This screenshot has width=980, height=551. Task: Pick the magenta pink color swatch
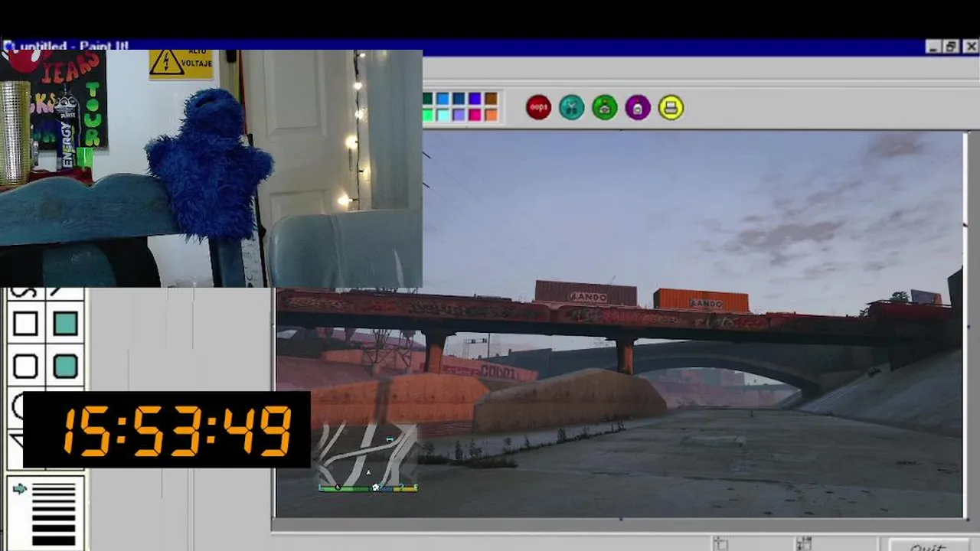coord(475,115)
